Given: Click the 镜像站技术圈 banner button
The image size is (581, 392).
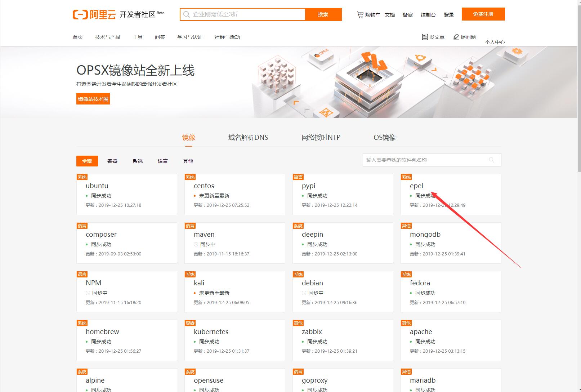Looking at the screenshot, I should click(x=93, y=99).
